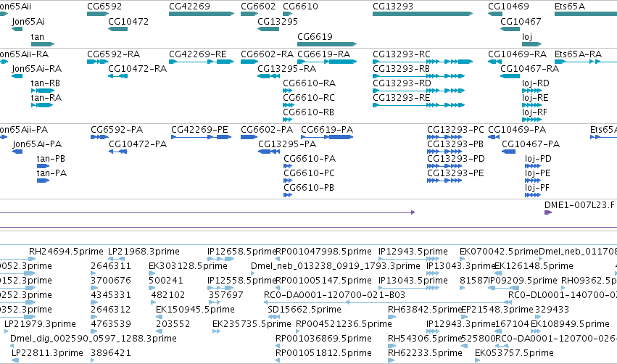Select the CG13293 gene arrow
The width and height of the screenshot is (617, 364).
423,14
